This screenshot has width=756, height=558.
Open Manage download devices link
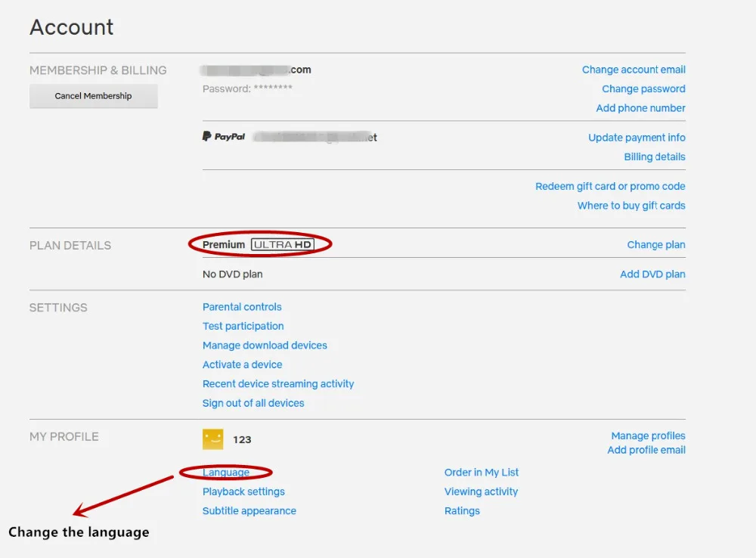(x=265, y=346)
